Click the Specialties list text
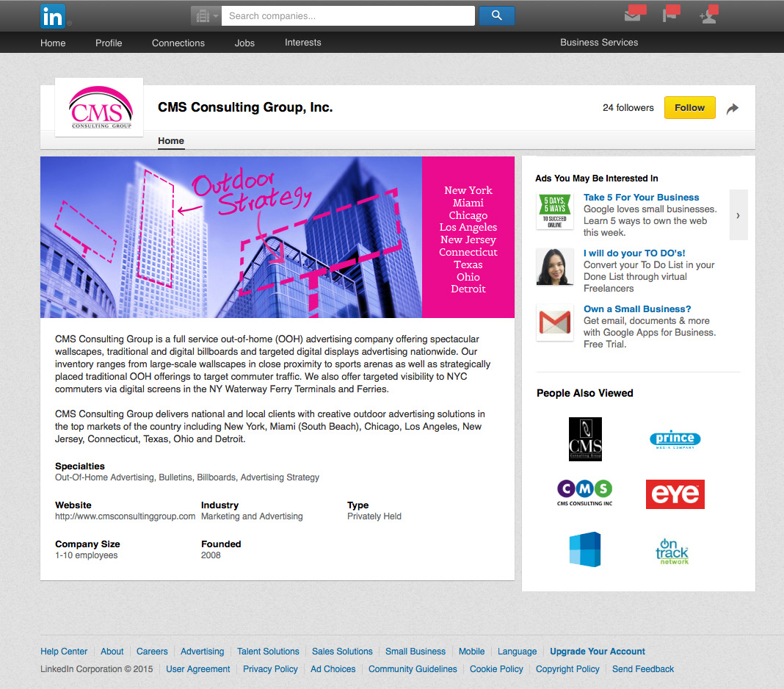Image resolution: width=784 pixels, height=689 pixels. coord(187,477)
